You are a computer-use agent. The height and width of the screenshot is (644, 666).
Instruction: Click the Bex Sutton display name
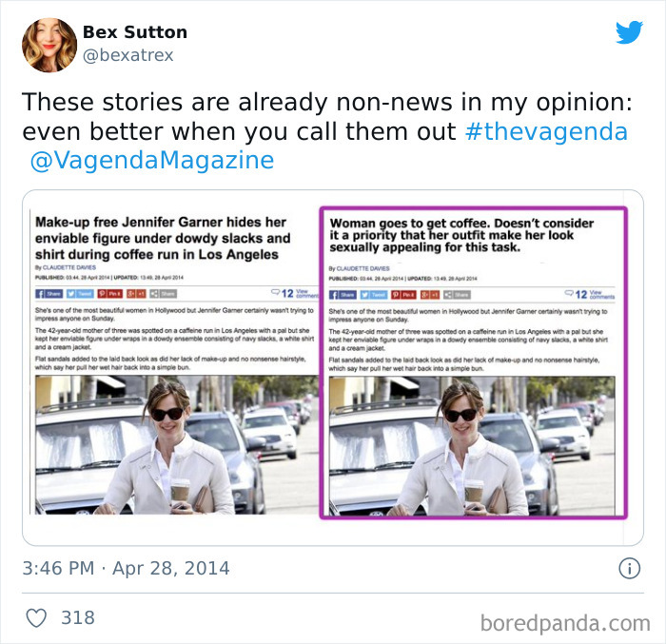point(135,32)
